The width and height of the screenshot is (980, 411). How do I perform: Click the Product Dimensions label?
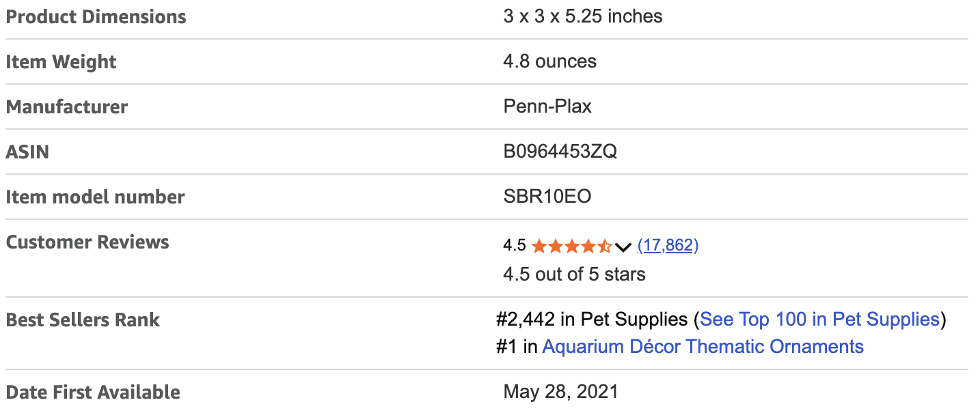tap(96, 17)
